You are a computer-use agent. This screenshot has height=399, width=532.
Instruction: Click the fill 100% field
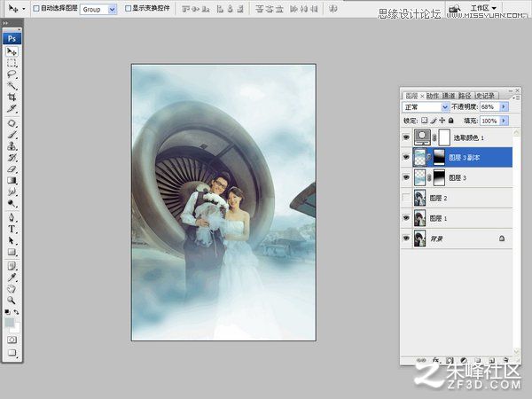click(x=489, y=121)
